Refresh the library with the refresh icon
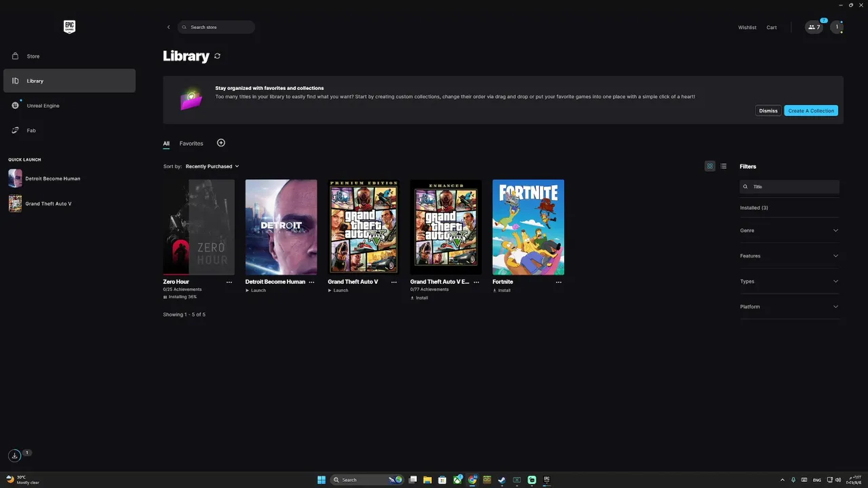868x488 pixels. (217, 56)
